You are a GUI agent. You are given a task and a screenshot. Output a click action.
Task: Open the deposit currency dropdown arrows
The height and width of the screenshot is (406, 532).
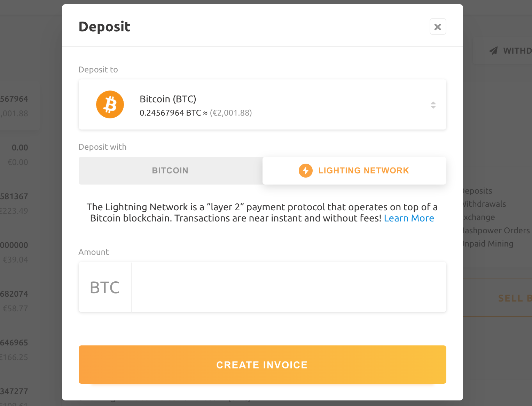point(433,104)
